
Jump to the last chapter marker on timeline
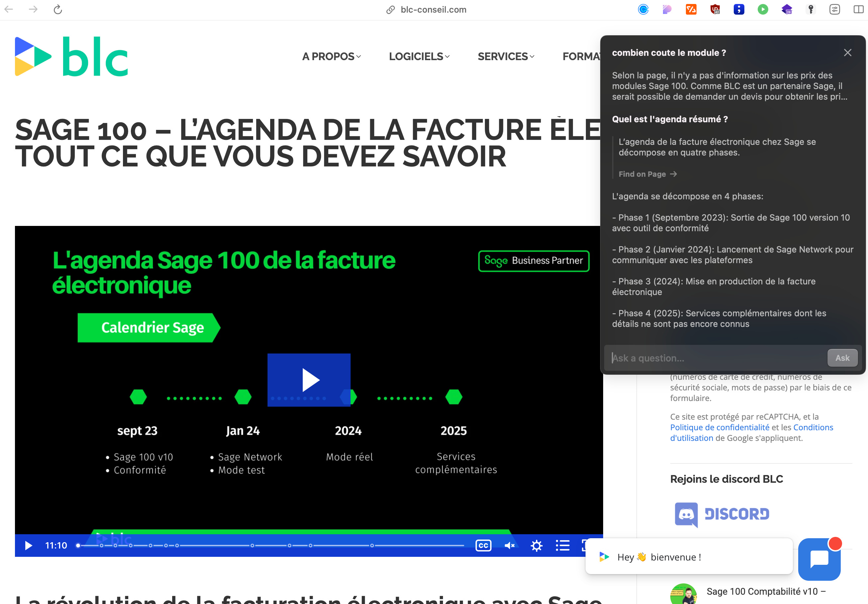372,546
